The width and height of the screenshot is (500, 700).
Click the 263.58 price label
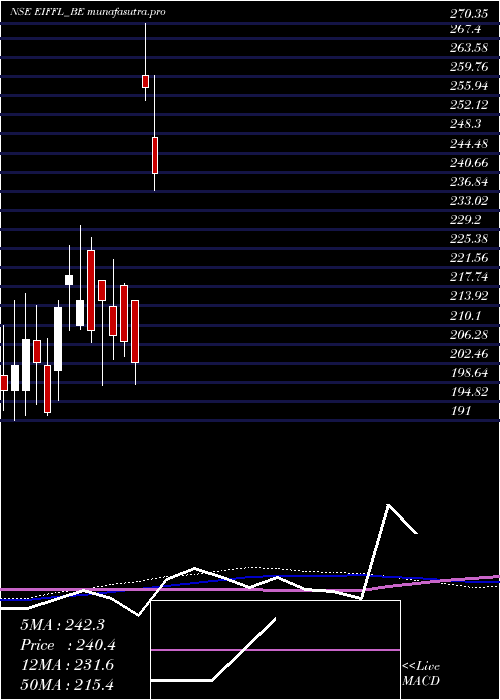click(x=468, y=49)
